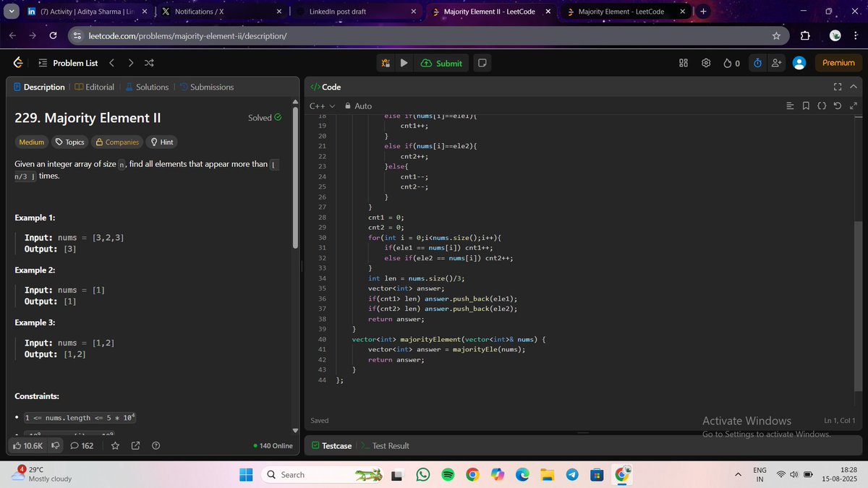Screen dimensions: 868x488
Task: Open the Test Result tab
Action: tap(385, 445)
